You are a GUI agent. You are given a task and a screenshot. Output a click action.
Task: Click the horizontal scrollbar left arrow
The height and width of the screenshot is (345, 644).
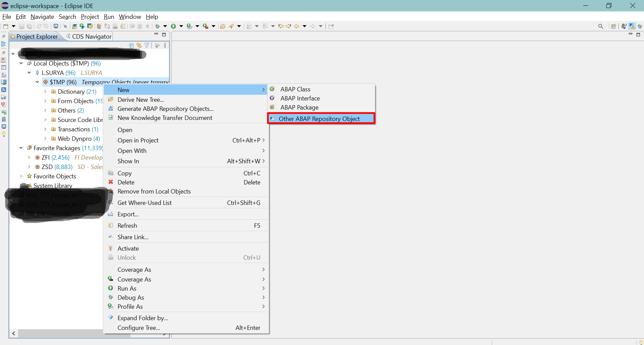(14, 333)
